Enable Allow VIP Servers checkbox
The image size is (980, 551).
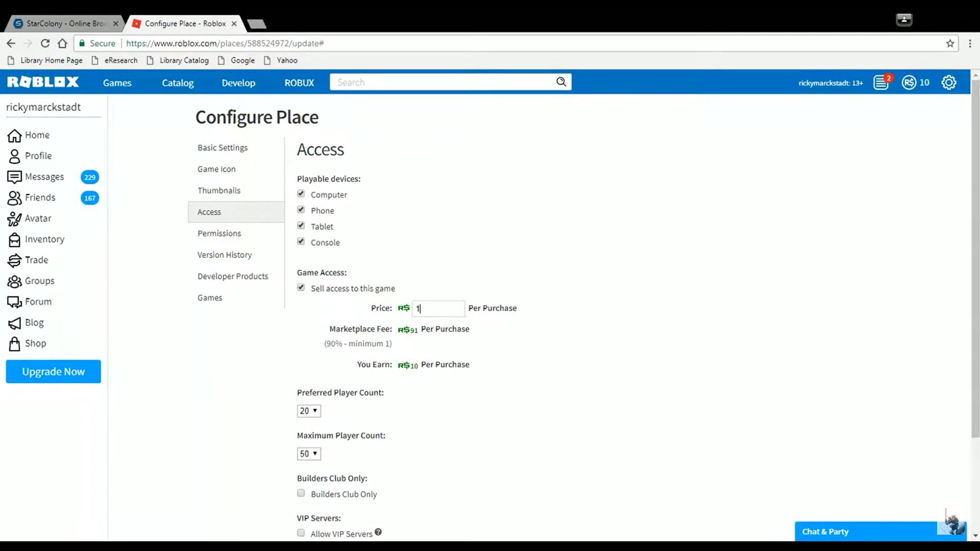(x=301, y=533)
